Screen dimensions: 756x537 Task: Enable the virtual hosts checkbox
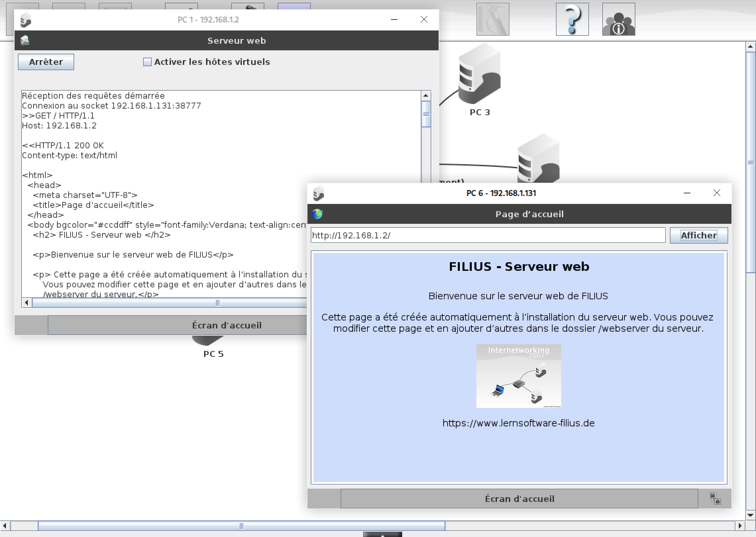147,62
